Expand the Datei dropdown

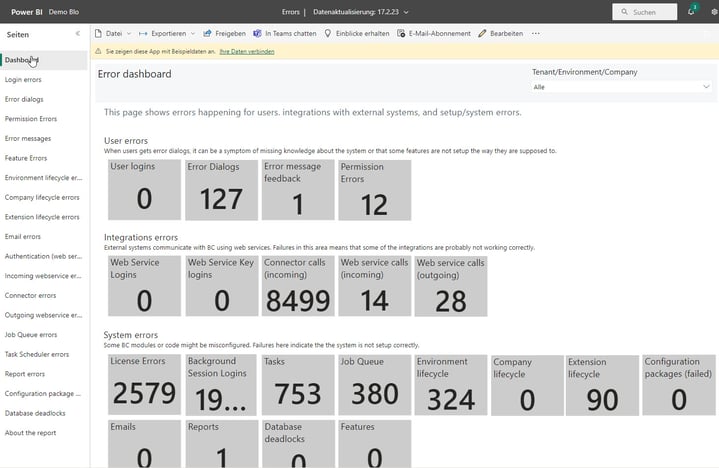tap(129, 33)
